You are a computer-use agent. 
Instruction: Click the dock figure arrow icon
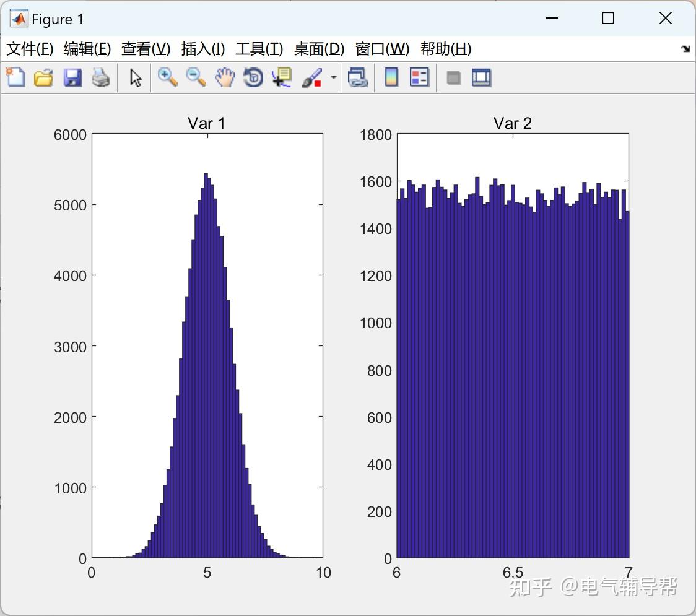click(685, 49)
